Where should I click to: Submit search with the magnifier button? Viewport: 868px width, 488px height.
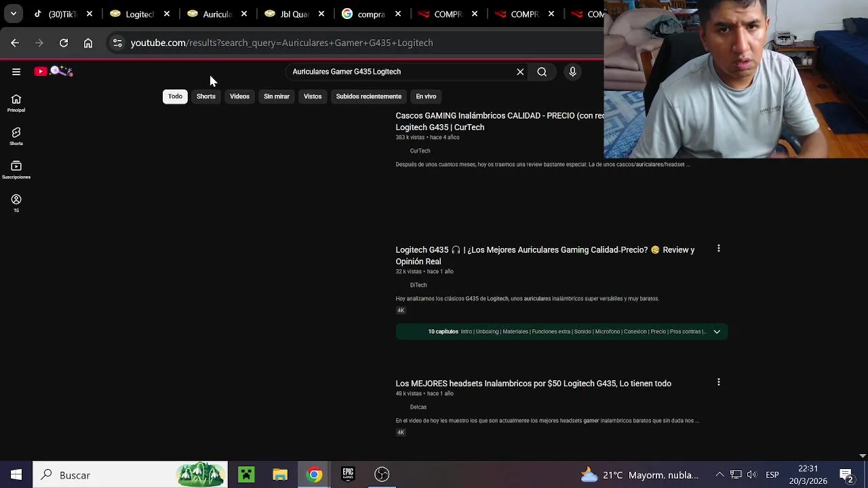point(542,71)
